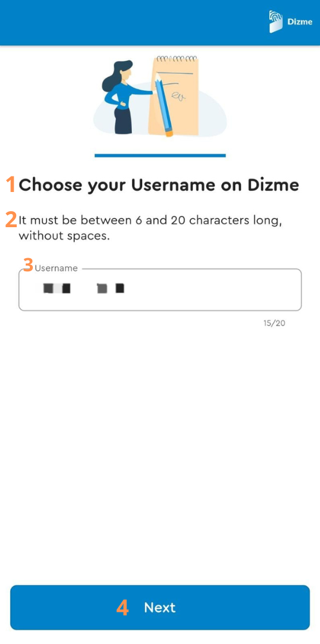The height and width of the screenshot is (644, 320).
Task: Click the blue header bar
Action: point(160,23)
